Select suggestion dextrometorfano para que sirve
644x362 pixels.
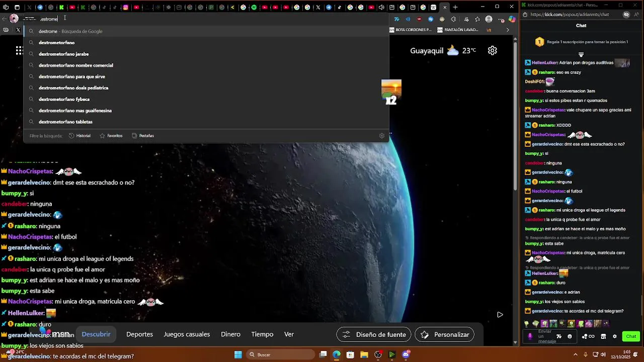(206, 76)
